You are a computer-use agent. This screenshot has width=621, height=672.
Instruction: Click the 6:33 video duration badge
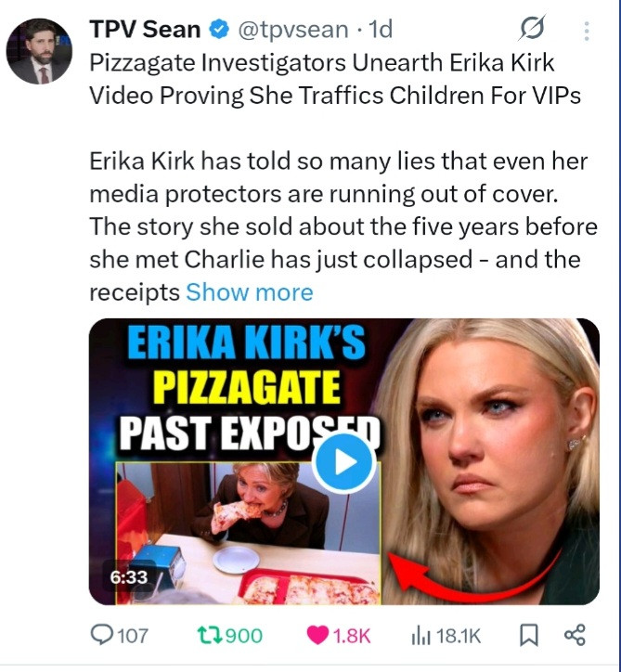(129, 576)
